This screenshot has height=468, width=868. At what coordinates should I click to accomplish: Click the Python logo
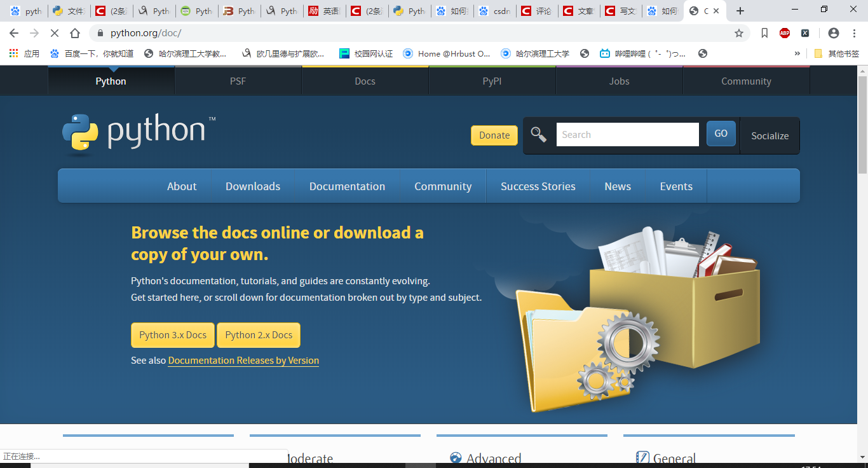pyautogui.click(x=139, y=134)
